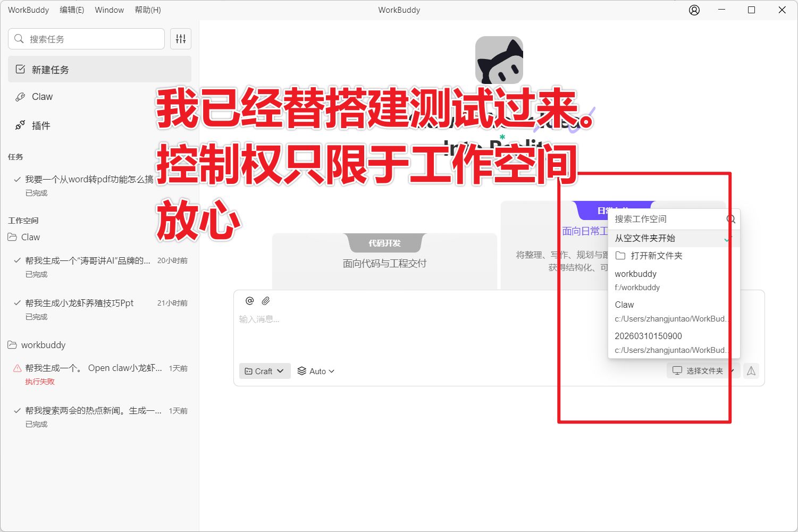Open the 编辑(E) menu
This screenshot has height=532, width=798.
pyautogui.click(x=72, y=10)
